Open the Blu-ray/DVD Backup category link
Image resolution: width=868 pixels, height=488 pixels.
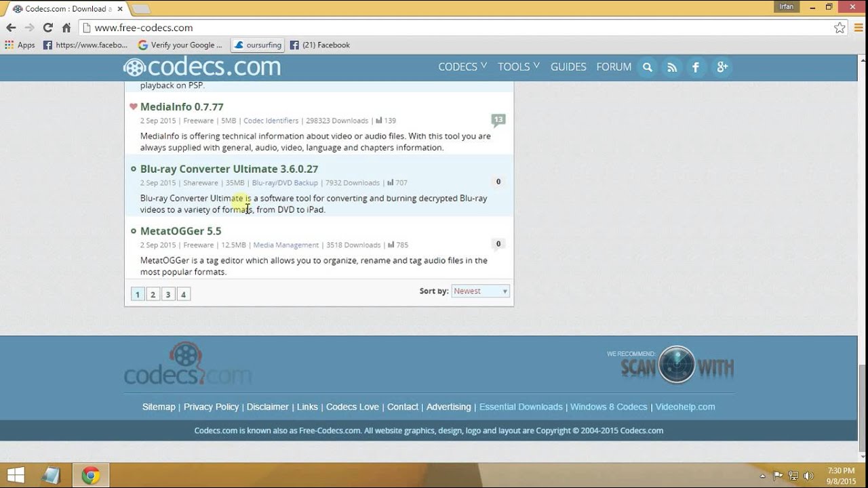tap(285, 183)
